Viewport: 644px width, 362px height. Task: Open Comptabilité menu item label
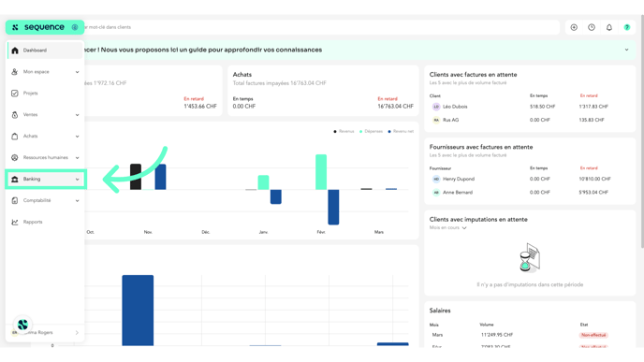tap(37, 200)
